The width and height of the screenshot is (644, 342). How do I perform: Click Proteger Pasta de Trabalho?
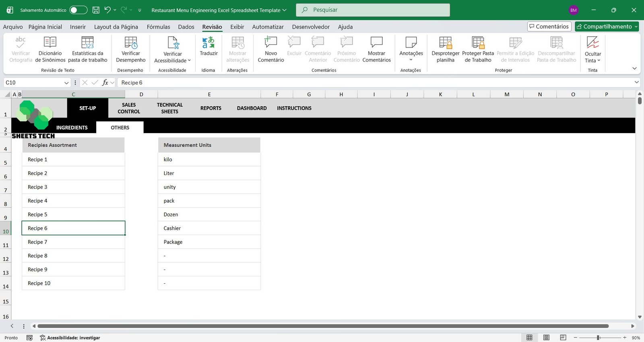point(478,43)
